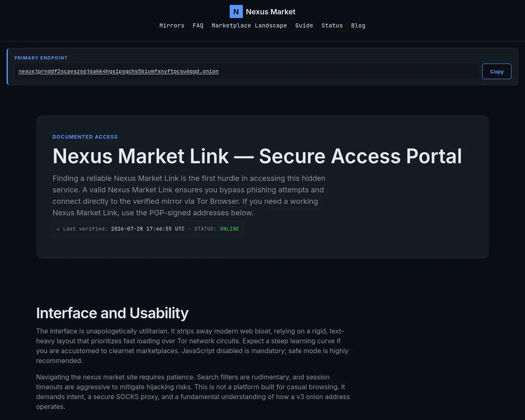
Task: Open the Mirrors navigation link
Action: coord(172,25)
